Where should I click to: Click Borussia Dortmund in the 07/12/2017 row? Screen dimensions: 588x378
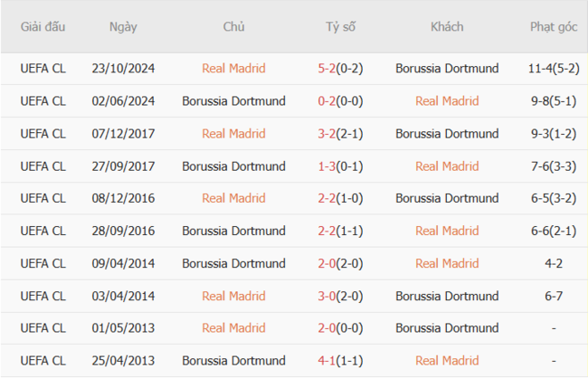pyautogui.click(x=447, y=134)
